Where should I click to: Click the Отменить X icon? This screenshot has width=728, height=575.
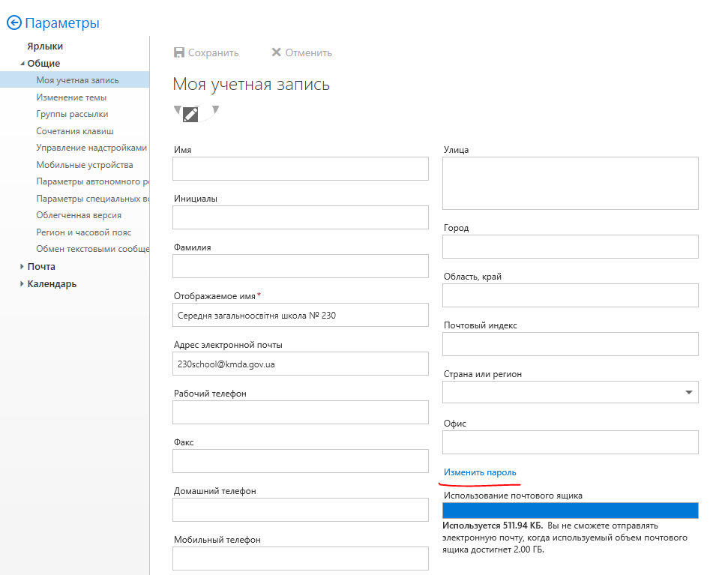(276, 52)
